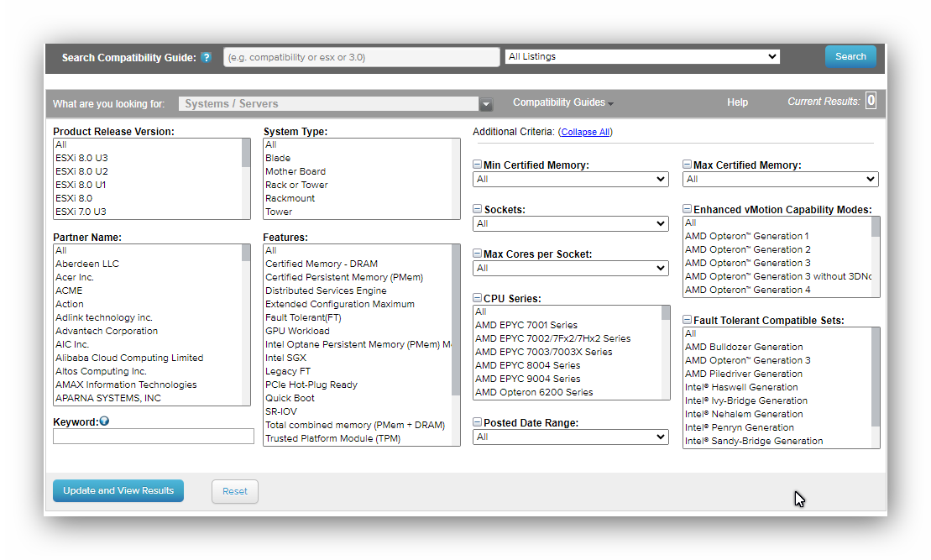Select ESXi 8.0 U2 release version
The height and width of the screenshot is (560, 931).
coord(81,171)
